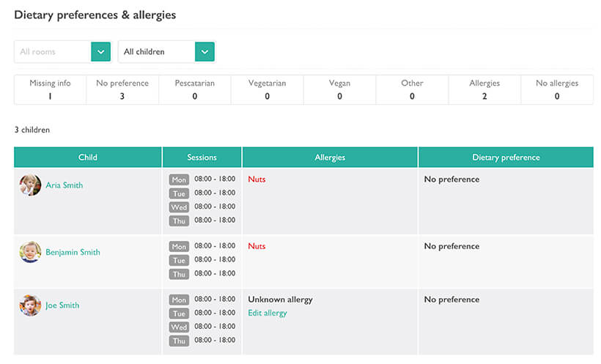This screenshot has width=601, height=364.
Task: Show the Pescatarian filter tab
Action: tap(194, 89)
